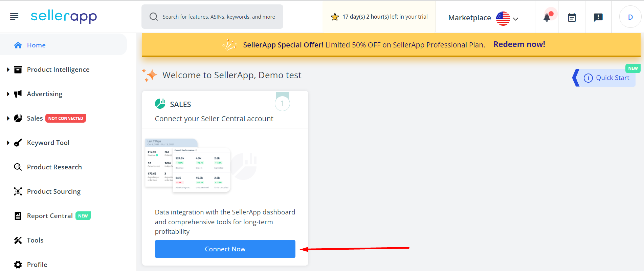Click the feedback message icon
This screenshot has height=271, width=644.
tap(598, 17)
